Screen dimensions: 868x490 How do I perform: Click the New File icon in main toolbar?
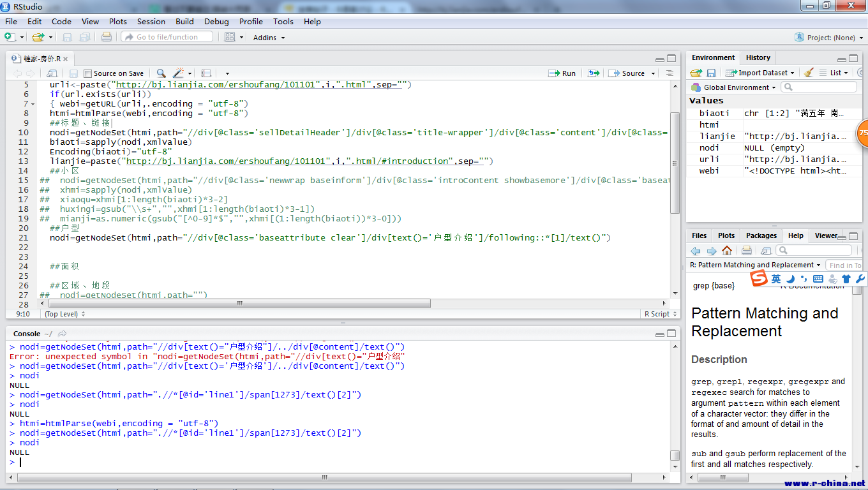pos(10,37)
